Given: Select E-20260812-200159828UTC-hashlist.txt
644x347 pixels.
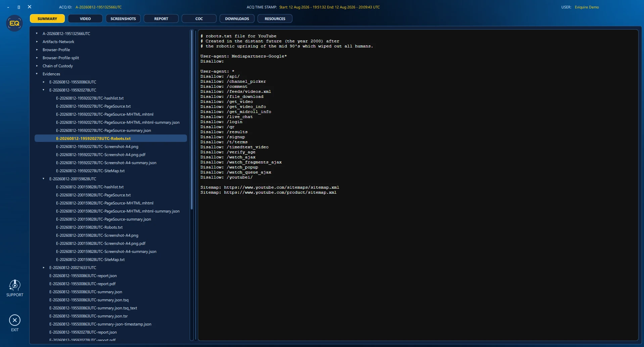Looking at the screenshot, I should 90,187.
